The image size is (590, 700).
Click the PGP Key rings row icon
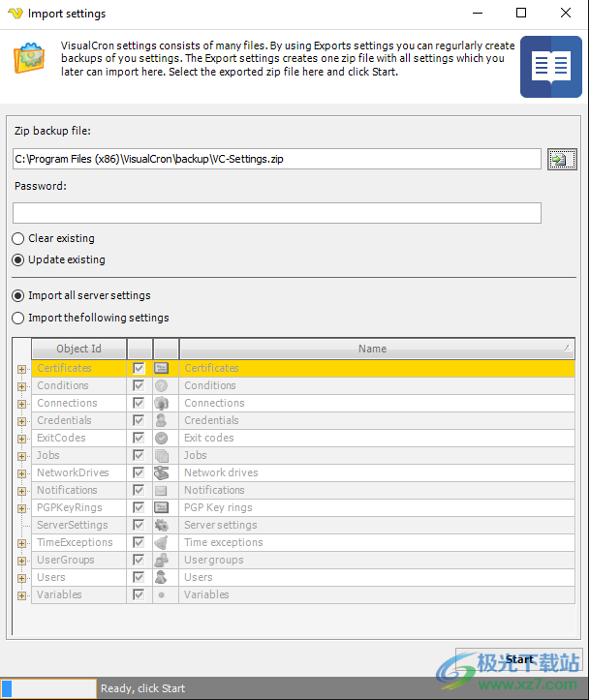click(x=161, y=507)
